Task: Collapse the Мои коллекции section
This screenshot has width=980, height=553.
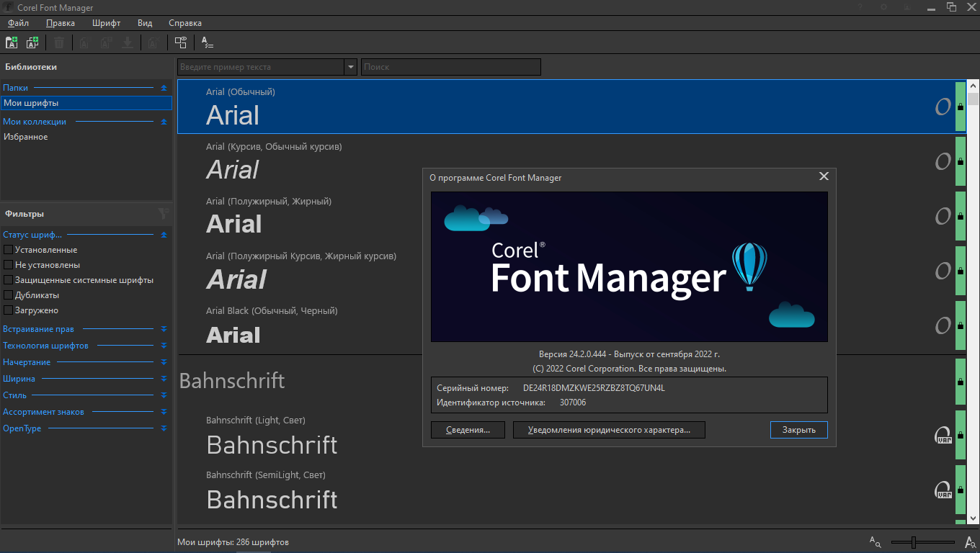Action: pos(164,122)
